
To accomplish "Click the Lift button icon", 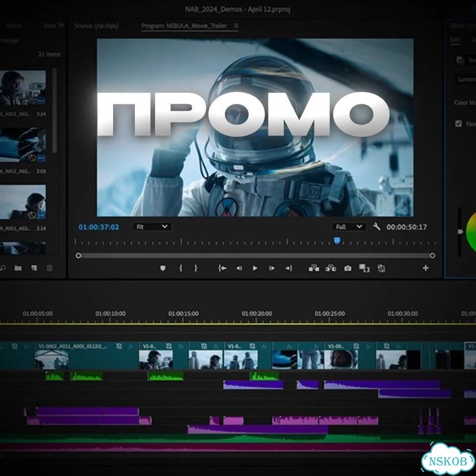I will (x=314, y=268).
